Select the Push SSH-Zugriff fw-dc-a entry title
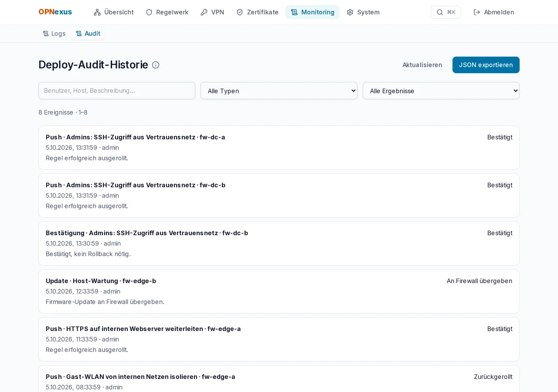This screenshot has width=558, height=392. pyautogui.click(x=136, y=137)
